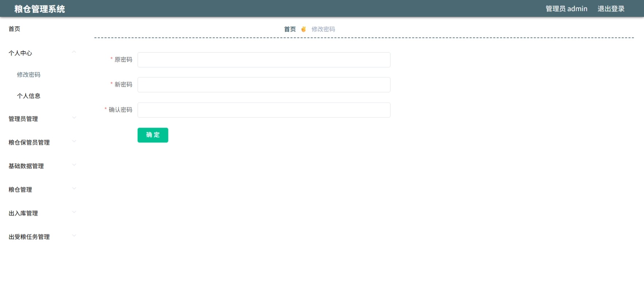The width and height of the screenshot is (644, 308).
Task: Open the 出入库管理 menu label
Action: (23, 213)
